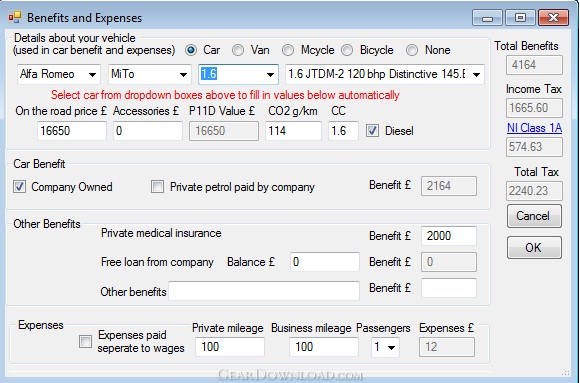Click the OK button
Screen dimensions: 580x383
coord(534,247)
